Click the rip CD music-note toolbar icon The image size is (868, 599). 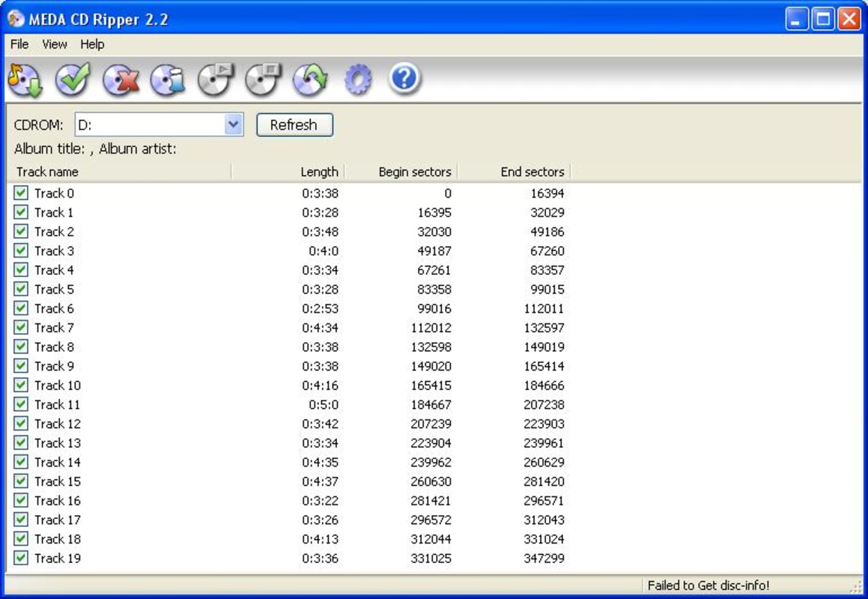(x=25, y=79)
